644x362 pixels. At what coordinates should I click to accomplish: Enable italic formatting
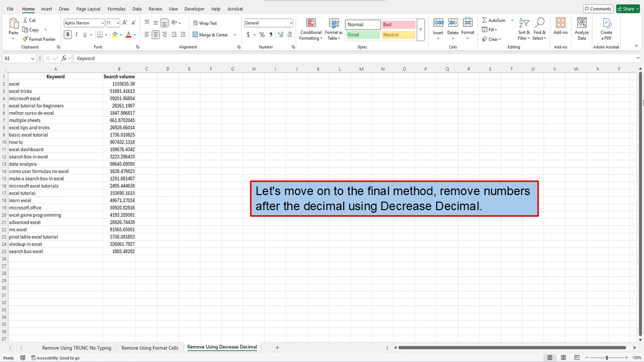pos(75,34)
